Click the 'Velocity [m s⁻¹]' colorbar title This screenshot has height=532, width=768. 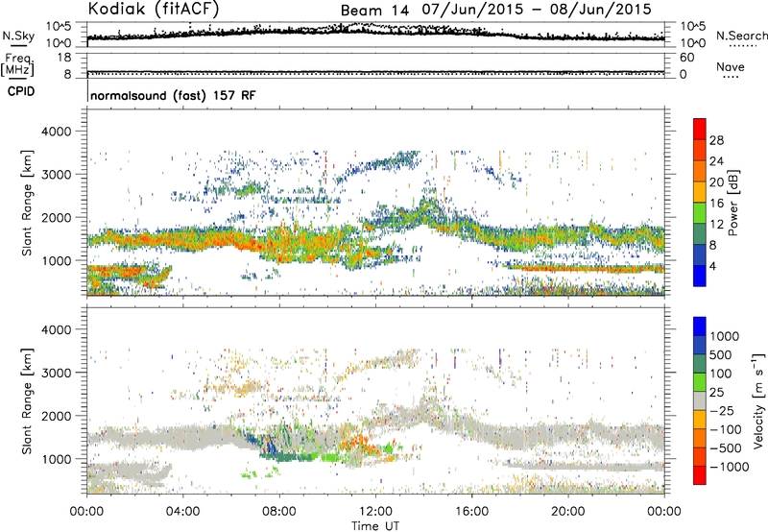click(x=758, y=401)
